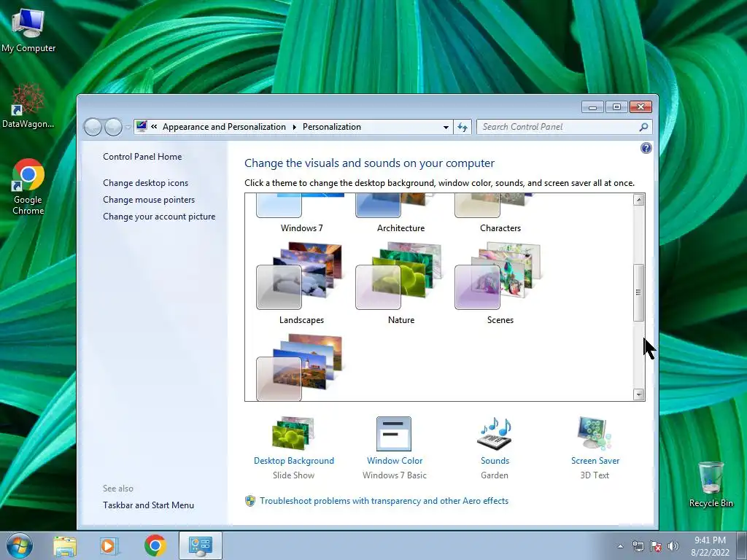The width and height of the screenshot is (747, 560).
Task: Open Windows Media Player from taskbar
Action: click(109, 545)
